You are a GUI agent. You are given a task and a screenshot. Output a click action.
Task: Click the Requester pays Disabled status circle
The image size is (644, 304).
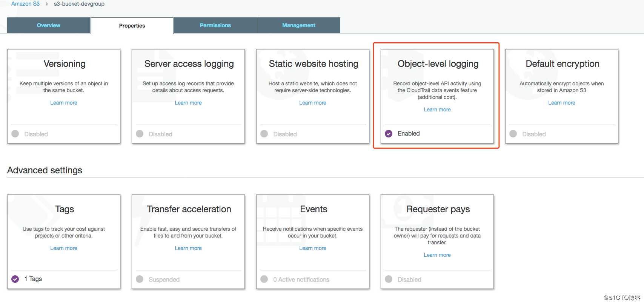[389, 279]
